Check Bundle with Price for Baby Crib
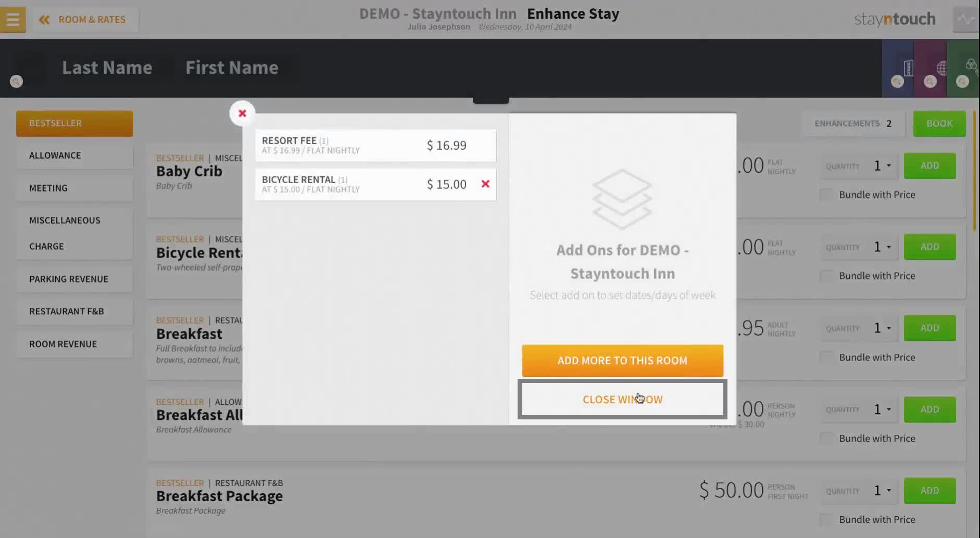The width and height of the screenshot is (980, 538). tap(826, 195)
